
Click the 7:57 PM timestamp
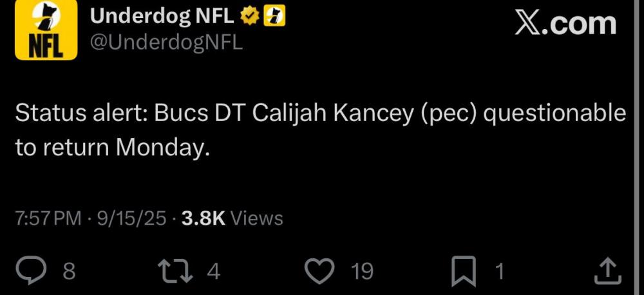pyautogui.click(x=47, y=218)
